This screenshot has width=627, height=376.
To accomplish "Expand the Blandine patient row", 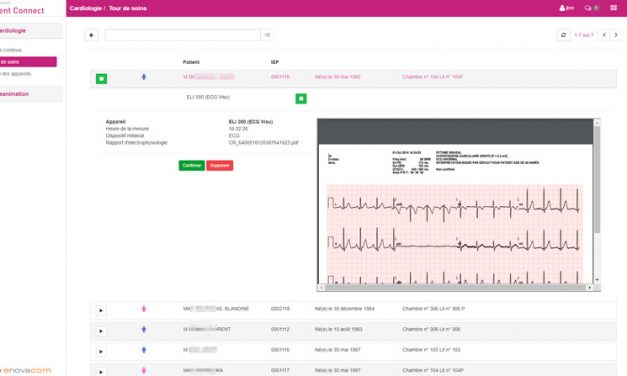I will (101, 310).
